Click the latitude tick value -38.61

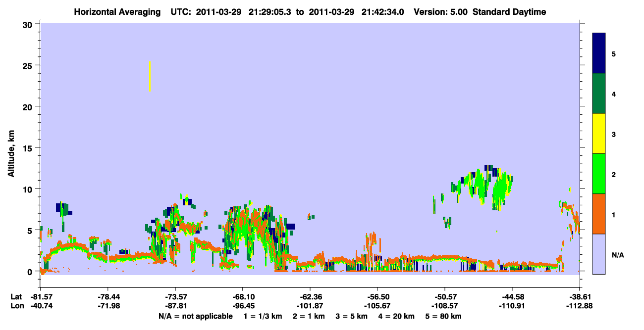coord(580,297)
